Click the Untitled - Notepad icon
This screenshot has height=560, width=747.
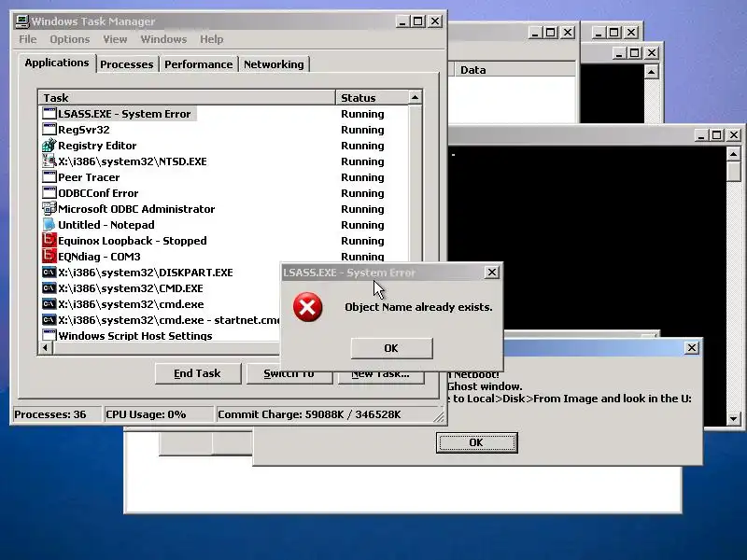click(49, 224)
